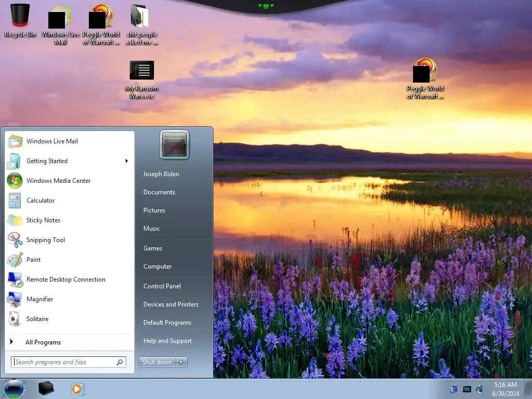Click the Sticky Notes icon
Viewport: 532px width, 399px height.
(15, 220)
